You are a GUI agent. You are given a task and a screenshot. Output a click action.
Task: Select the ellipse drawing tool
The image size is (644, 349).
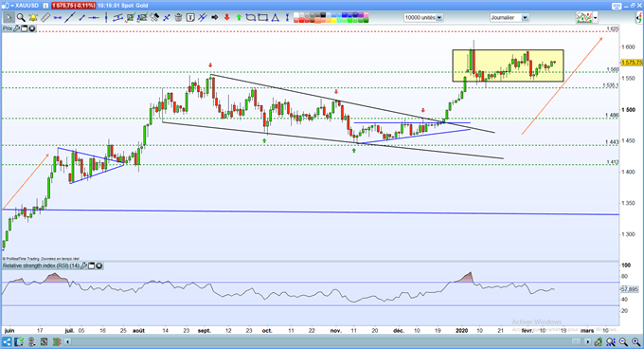click(x=251, y=18)
